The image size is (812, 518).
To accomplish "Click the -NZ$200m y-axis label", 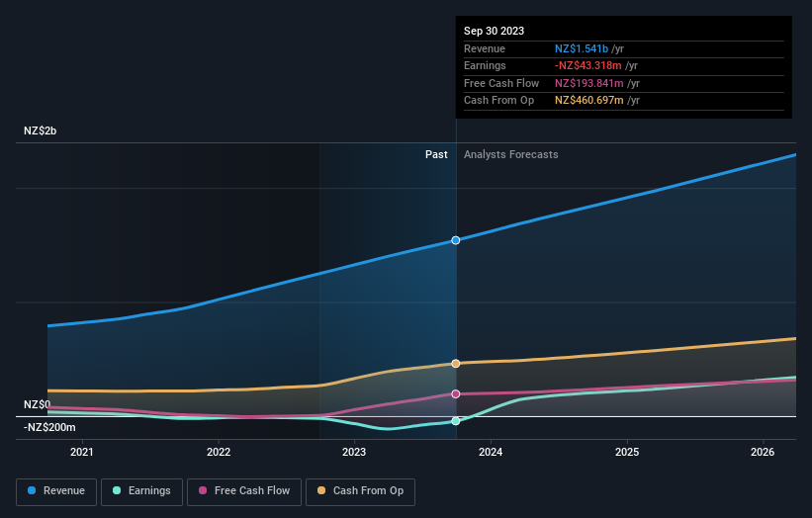I will coord(49,427).
